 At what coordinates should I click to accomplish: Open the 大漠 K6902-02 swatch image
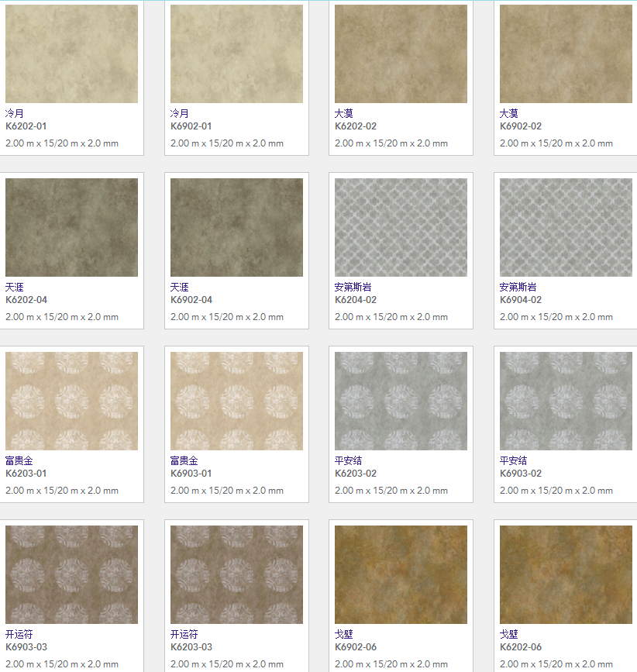point(566,53)
